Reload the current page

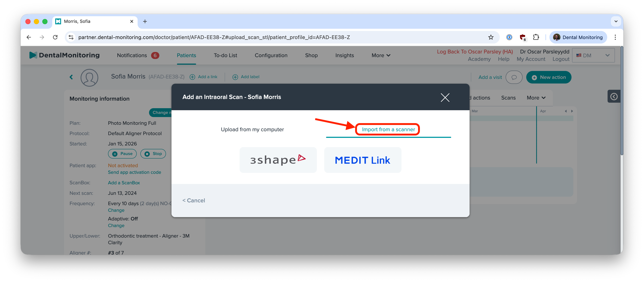click(x=55, y=37)
